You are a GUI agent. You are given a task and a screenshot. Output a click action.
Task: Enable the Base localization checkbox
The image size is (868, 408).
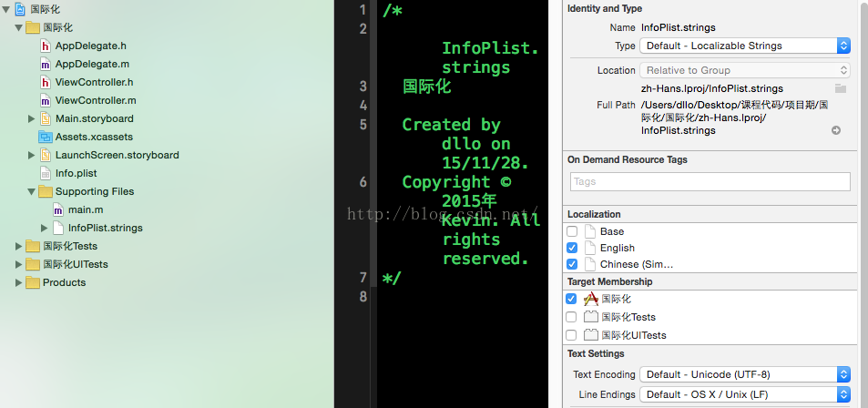(x=572, y=231)
